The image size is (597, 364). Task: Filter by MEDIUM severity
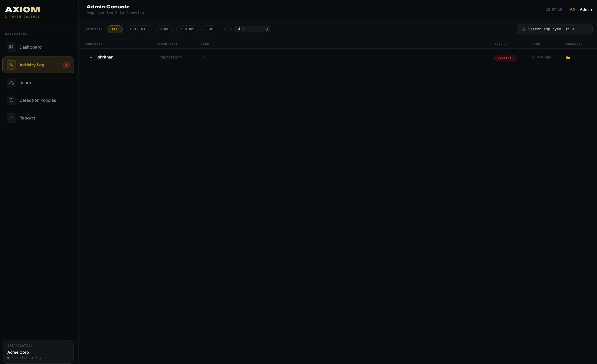(x=187, y=29)
